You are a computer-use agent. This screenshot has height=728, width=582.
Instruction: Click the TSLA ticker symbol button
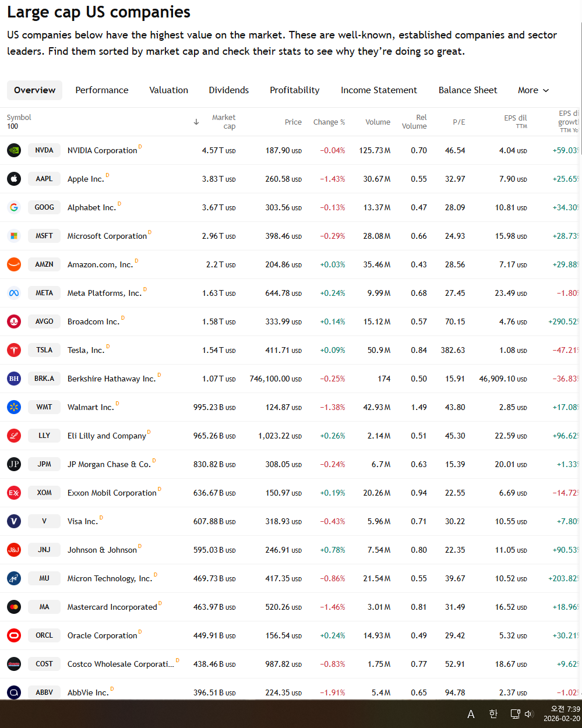tap(44, 350)
